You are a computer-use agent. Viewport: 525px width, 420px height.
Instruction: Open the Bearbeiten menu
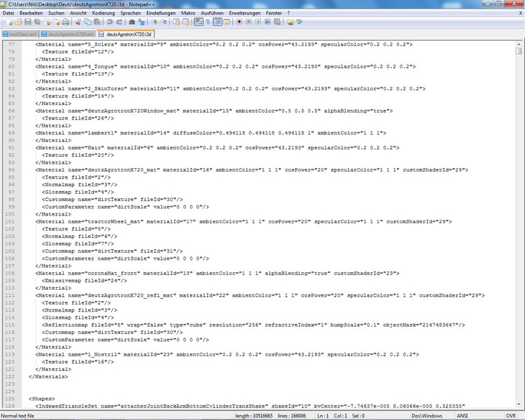pyautogui.click(x=31, y=13)
